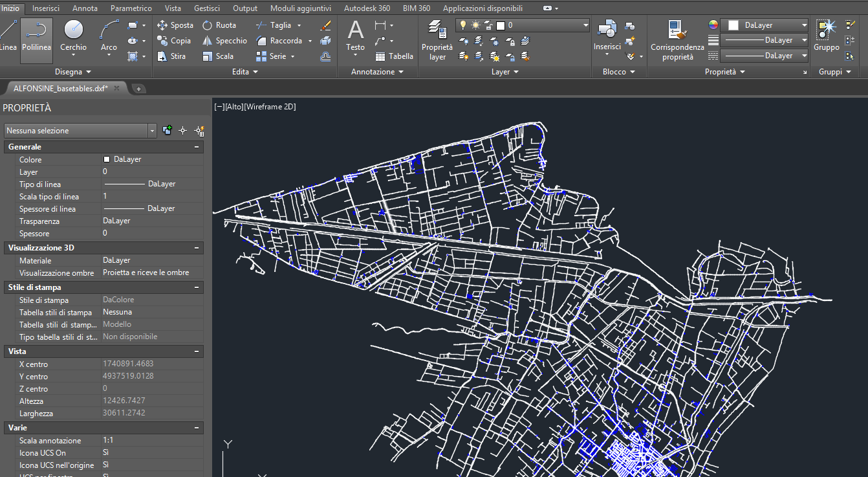Click the [Alto] view control label
The image size is (868, 477).
tap(233, 107)
